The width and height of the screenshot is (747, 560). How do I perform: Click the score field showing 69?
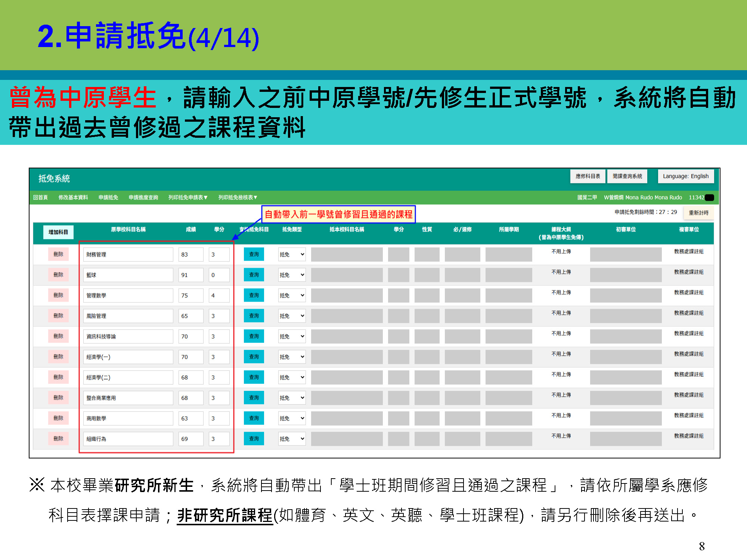point(191,439)
